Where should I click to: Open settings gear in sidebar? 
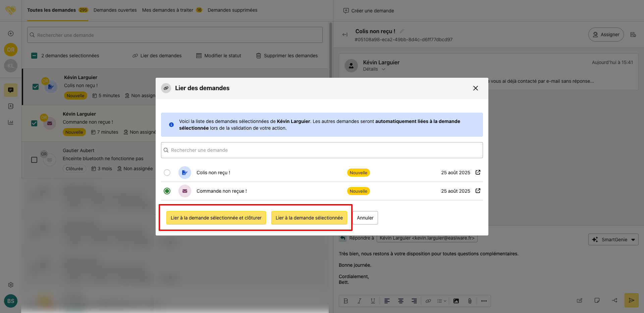[x=11, y=285]
